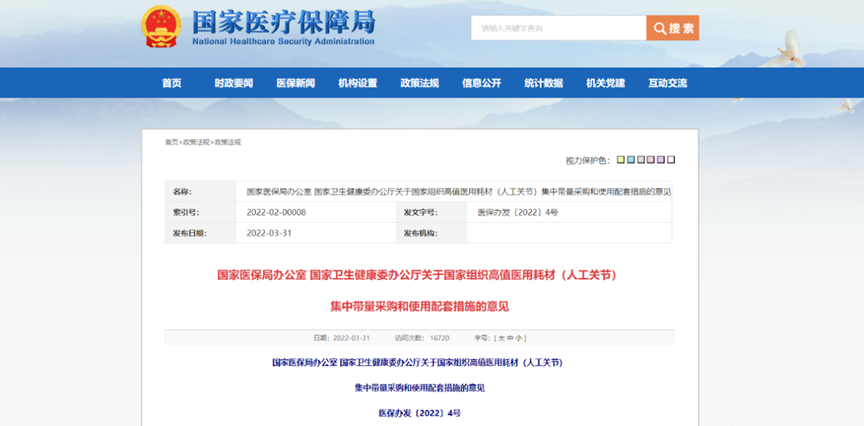Open the 医保新闻 navigation menu item
Screen dimensions: 864x426
[296, 83]
